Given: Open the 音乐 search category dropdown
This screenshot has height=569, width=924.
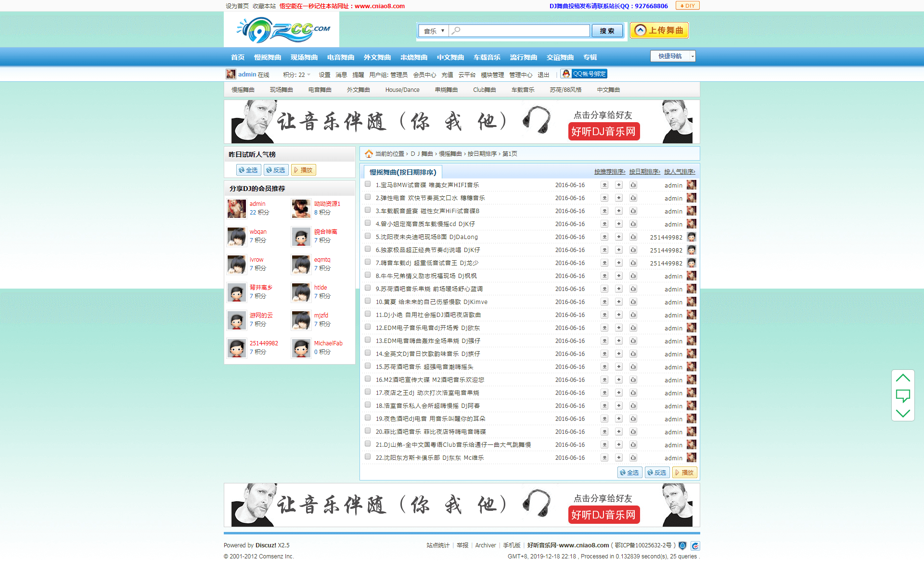Looking at the screenshot, I should (x=434, y=31).
